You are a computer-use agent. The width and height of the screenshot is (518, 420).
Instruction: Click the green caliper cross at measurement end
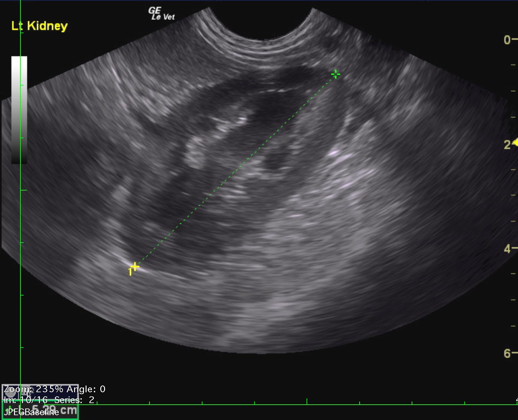pyautogui.click(x=335, y=75)
